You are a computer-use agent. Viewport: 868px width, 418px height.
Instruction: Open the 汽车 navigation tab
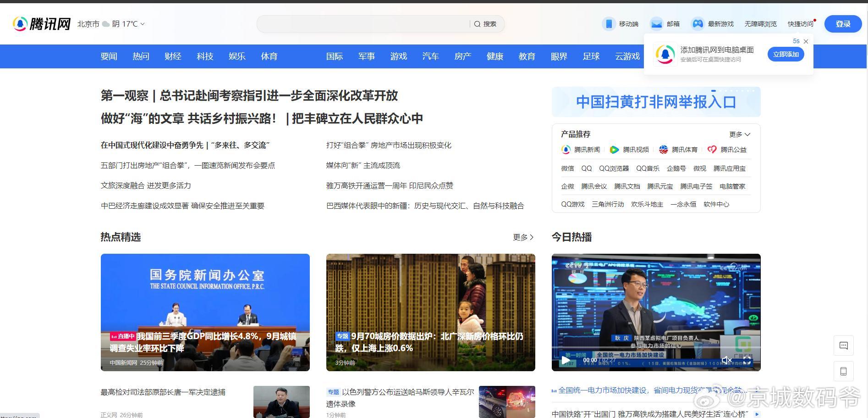coord(431,56)
